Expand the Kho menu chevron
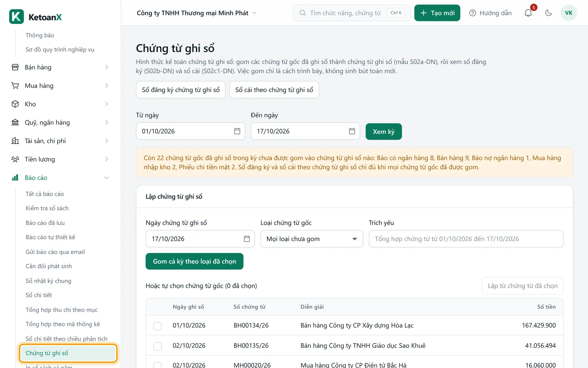 (107, 104)
